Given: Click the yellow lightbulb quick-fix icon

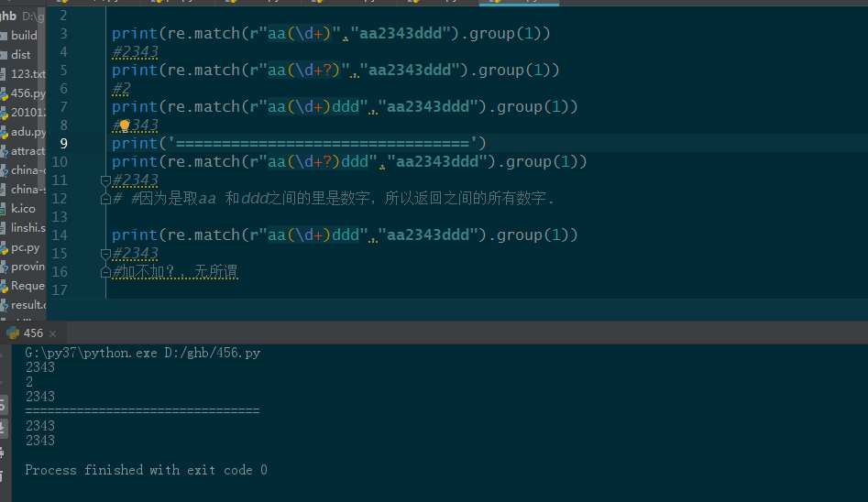Looking at the screenshot, I should click(x=125, y=125).
